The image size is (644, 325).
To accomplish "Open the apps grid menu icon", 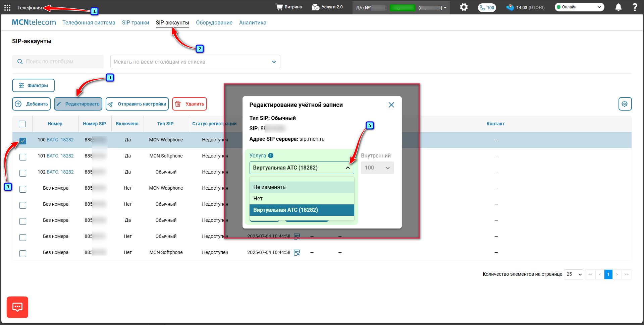I will [x=7, y=7].
